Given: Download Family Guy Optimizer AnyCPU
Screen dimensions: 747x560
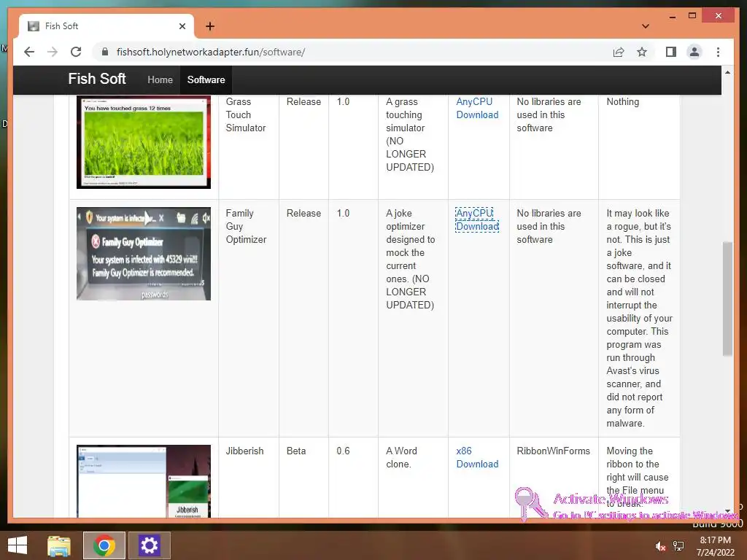Looking at the screenshot, I should (477, 219).
